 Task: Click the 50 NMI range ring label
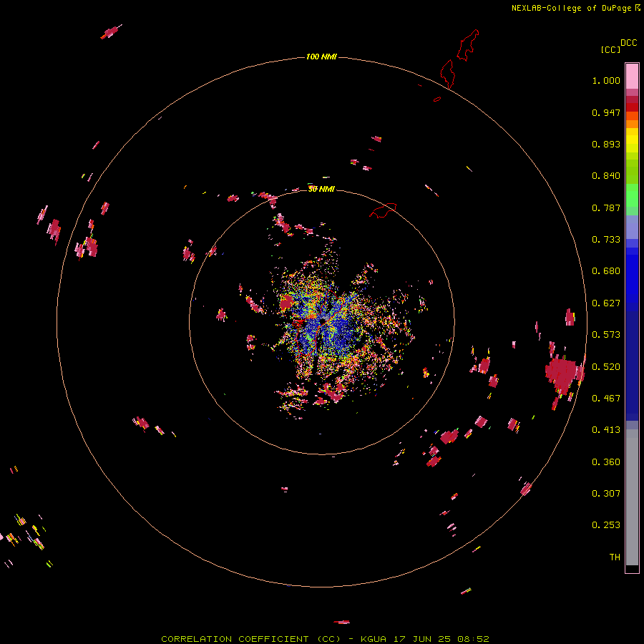coord(321,189)
